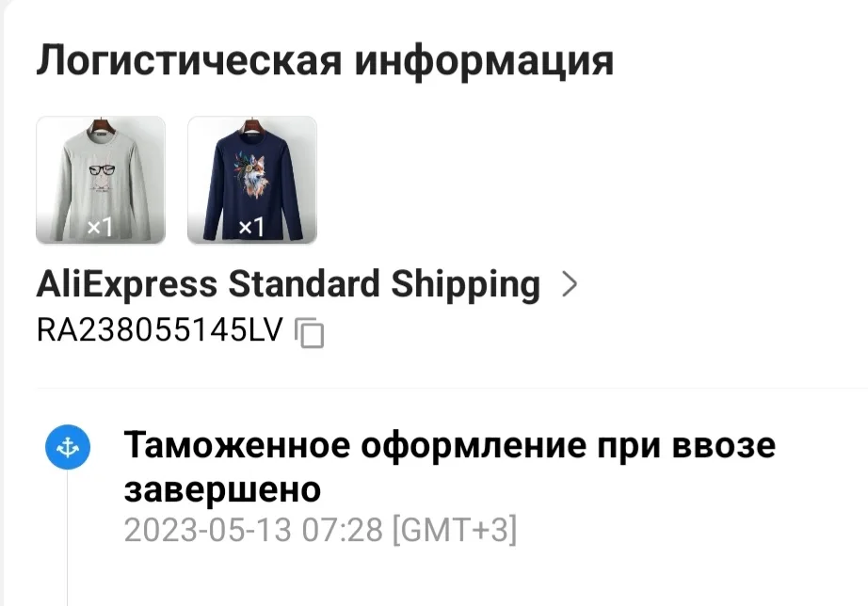Click the 2023-05-13 07:28 timestamp

(253, 530)
